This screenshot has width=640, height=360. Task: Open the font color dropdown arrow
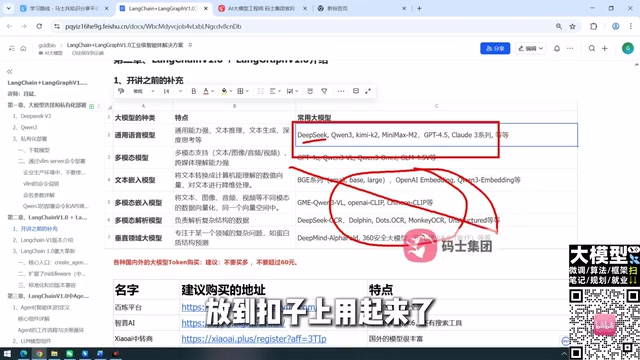point(213,91)
